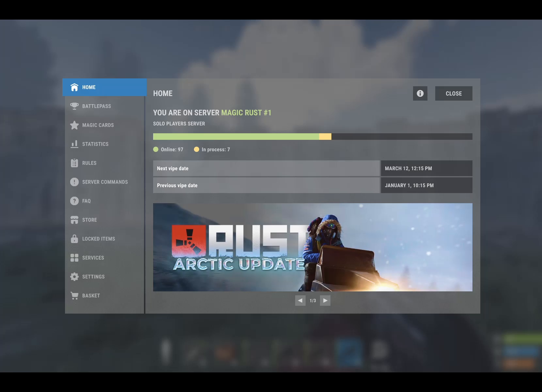
Task: Click the "JANUARY 1, 10:15 PM" value
Action: coord(409,186)
